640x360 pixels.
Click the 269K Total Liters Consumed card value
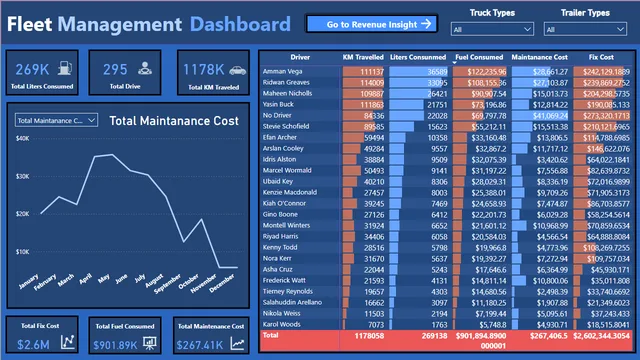click(32, 69)
